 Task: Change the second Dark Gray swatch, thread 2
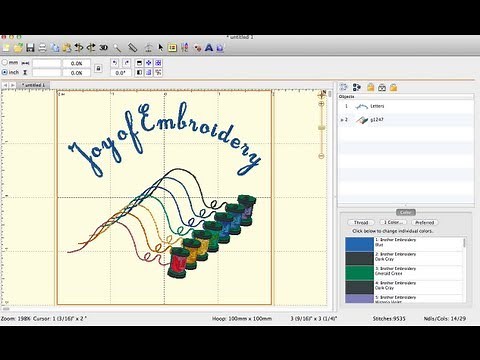359,259
